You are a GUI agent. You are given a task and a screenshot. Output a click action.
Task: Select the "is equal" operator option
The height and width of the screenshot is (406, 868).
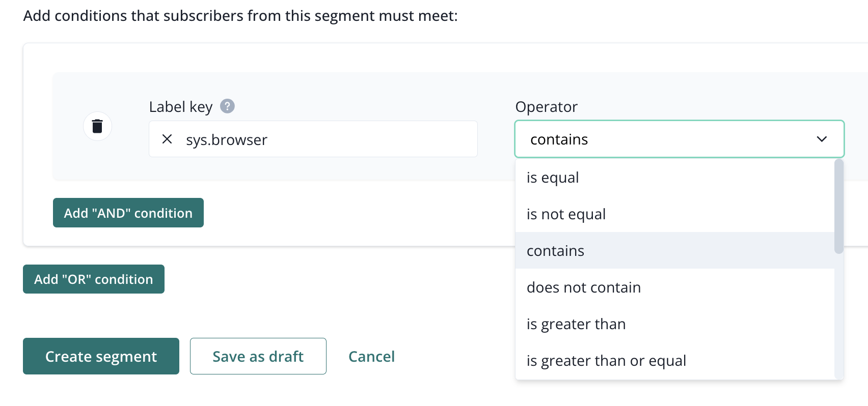pyautogui.click(x=553, y=178)
